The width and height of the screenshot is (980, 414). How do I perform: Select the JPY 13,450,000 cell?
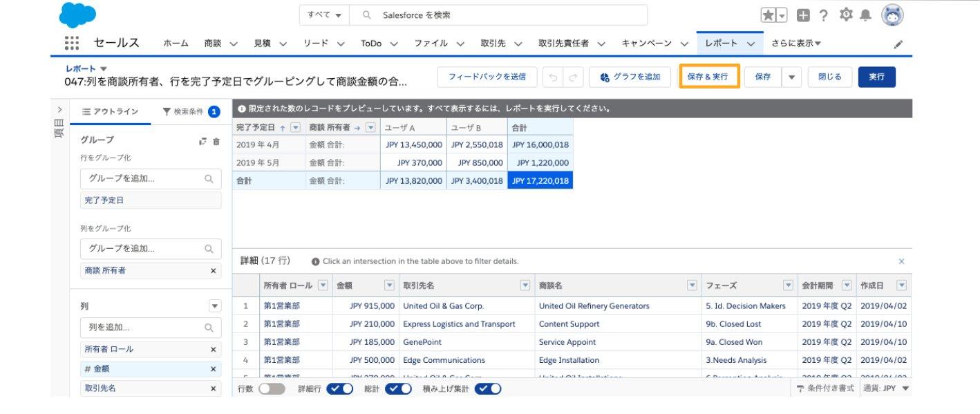[414, 145]
